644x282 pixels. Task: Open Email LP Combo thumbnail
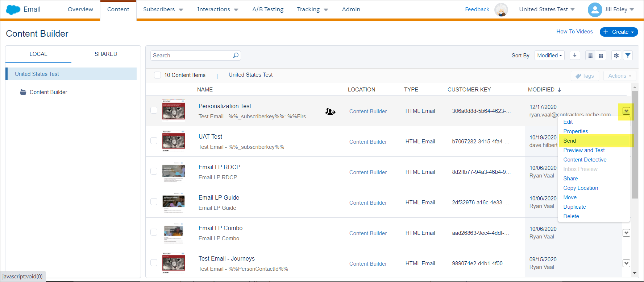[x=174, y=232]
